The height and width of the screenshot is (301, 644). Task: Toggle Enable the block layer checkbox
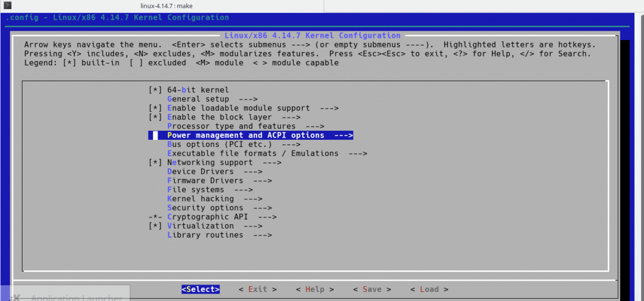[x=155, y=117]
